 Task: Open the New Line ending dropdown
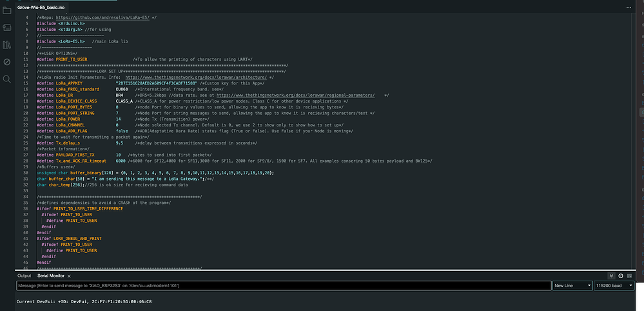(x=572, y=286)
